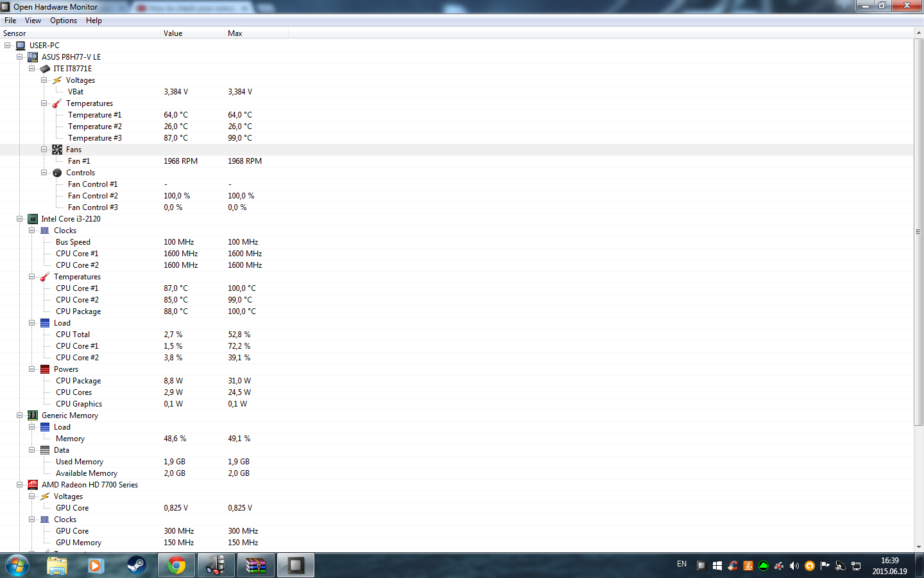The width and height of the screenshot is (924, 578).
Task: Click the vertical scrollbar thumb
Action: pyautogui.click(x=919, y=232)
